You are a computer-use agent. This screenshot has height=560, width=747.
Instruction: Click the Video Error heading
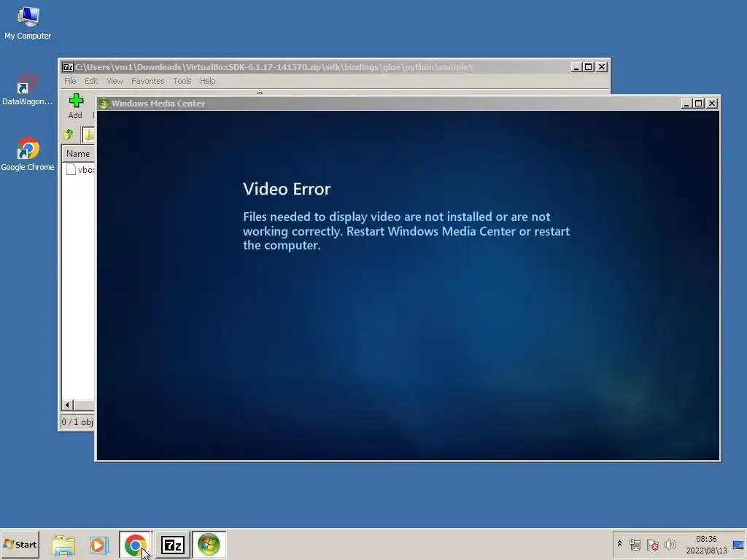pos(287,189)
